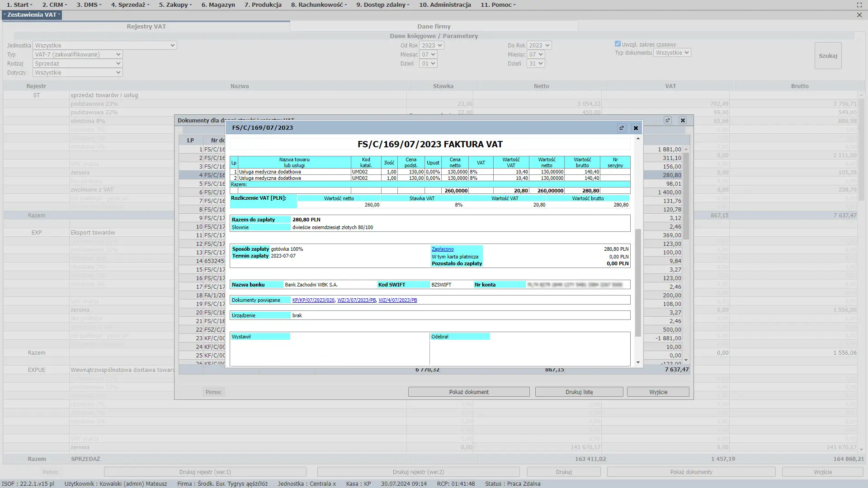This screenshot has height=488, width=868.
Task: Toggle Uwzgl. zakres czasowy checkbox
Action: 618,44
